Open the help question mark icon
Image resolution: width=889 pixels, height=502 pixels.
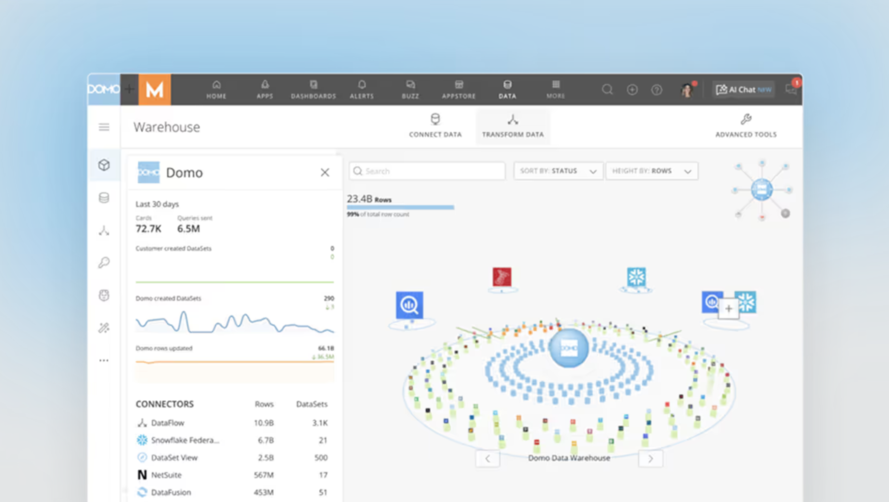[x=657, y=90]
